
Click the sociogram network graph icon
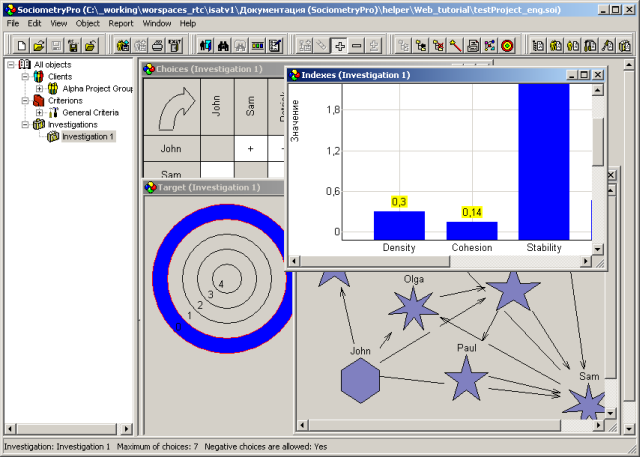pyautogui.click(x=489, y=46)
